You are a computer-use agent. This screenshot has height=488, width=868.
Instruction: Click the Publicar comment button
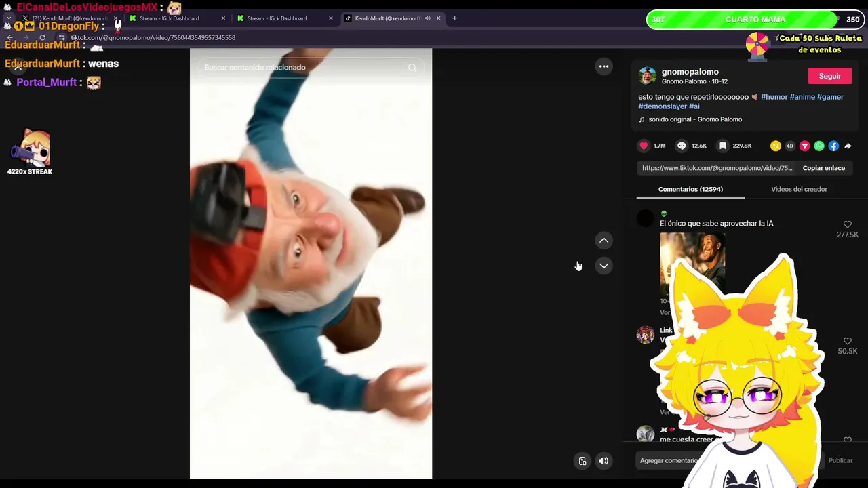coord(840,460)
